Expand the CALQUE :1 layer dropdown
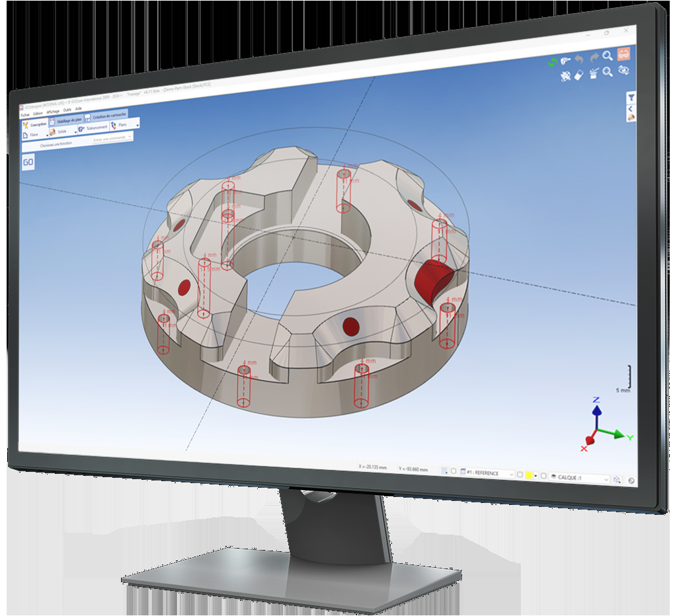 point(606,479)
